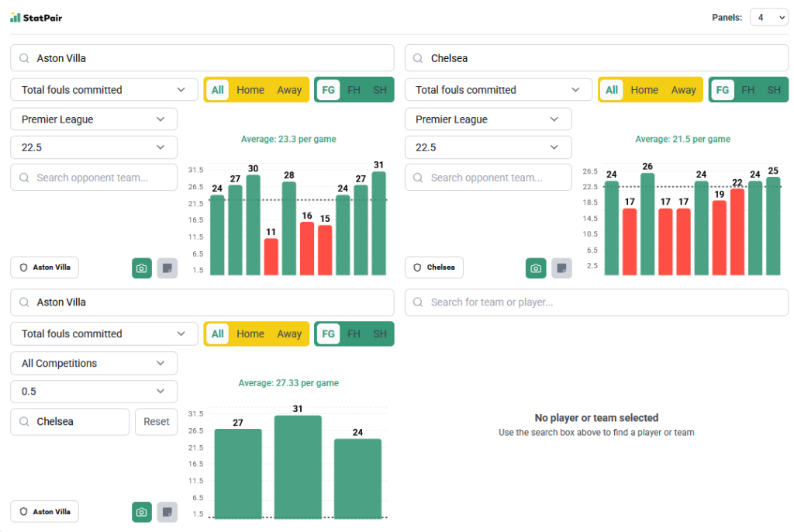The height and width of the screenshot is (532, 794).
Task: Open note icon in first Aston Villa panel
Action: point(167,268)
